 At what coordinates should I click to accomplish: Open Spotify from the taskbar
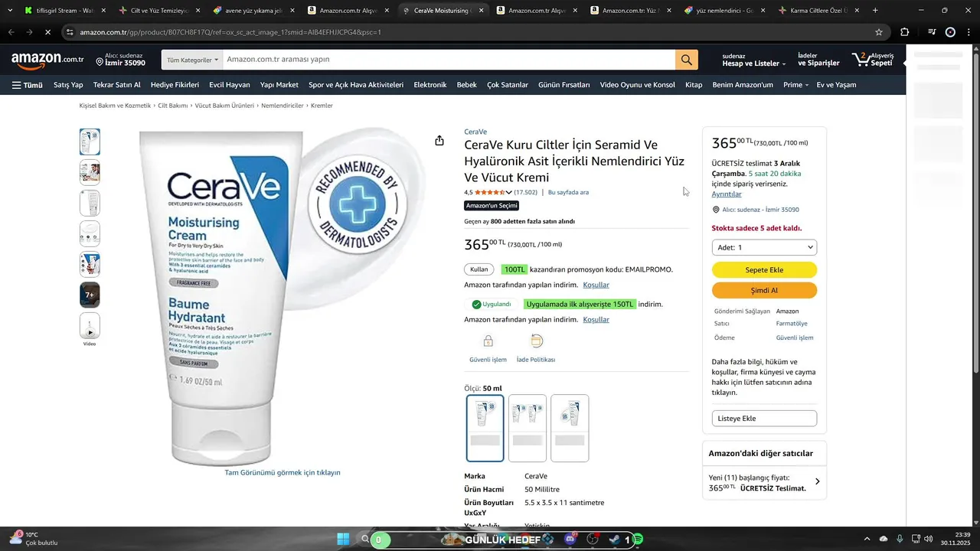coord(638,540)
